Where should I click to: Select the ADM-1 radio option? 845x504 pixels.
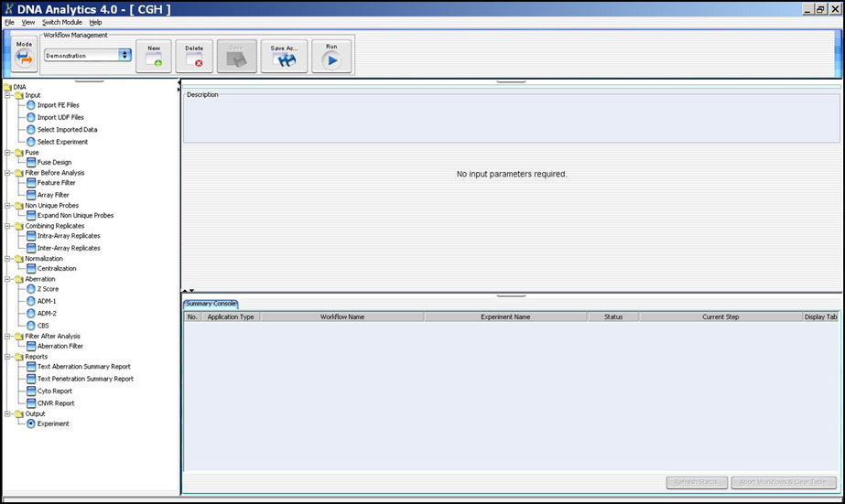(x=31, y=302)
